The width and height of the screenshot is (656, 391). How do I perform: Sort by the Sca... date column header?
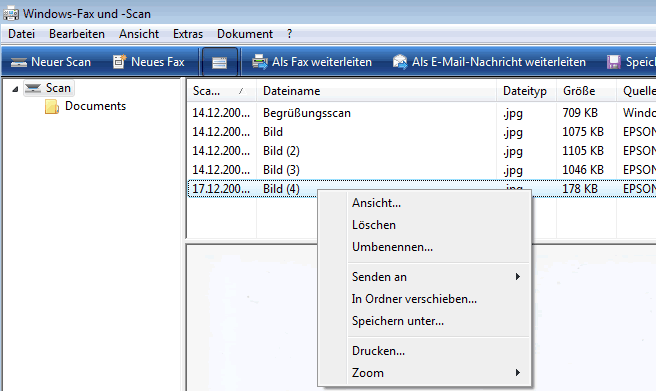(x=221, y=91)
